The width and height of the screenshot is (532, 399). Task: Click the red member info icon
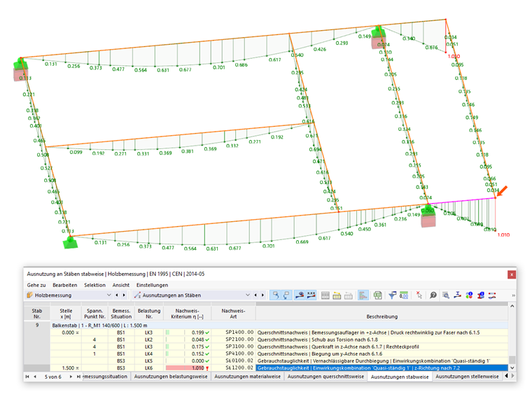[480, 295]
